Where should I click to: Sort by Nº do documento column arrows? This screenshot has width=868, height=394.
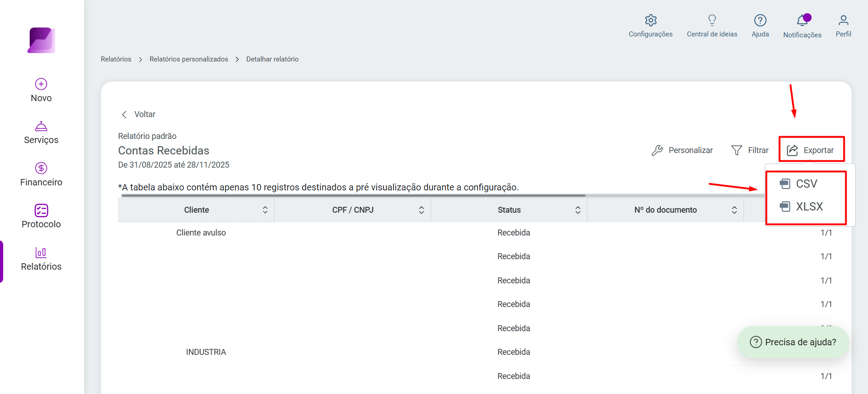click(734, 210)
